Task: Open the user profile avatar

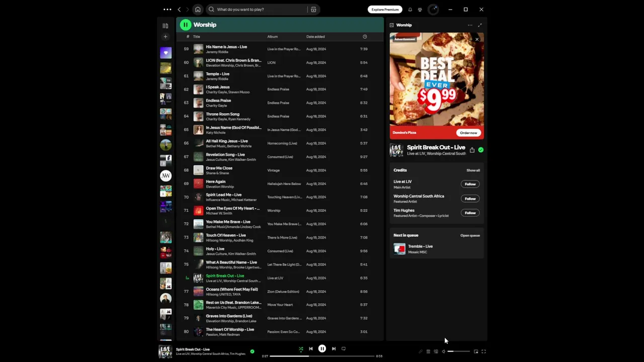Action: click(x=433, y=9)
